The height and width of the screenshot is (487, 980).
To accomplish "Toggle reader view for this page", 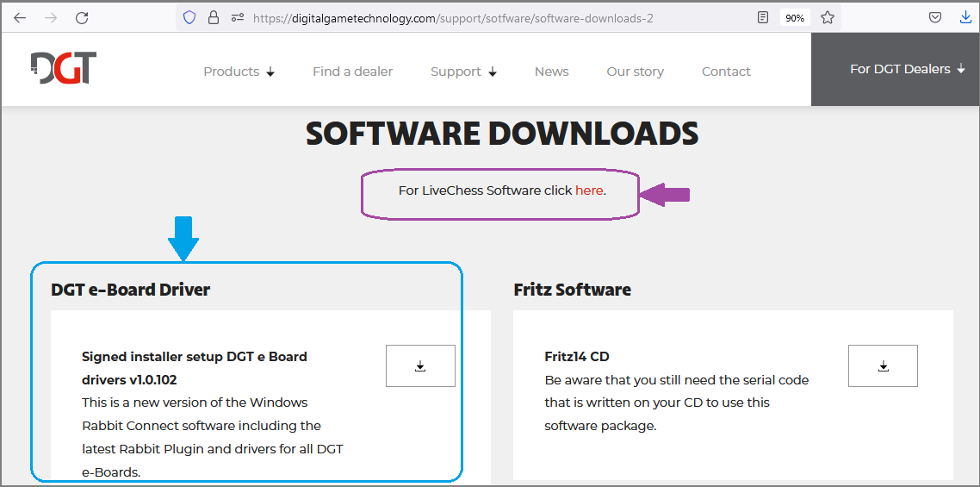I will pos(762,17).
